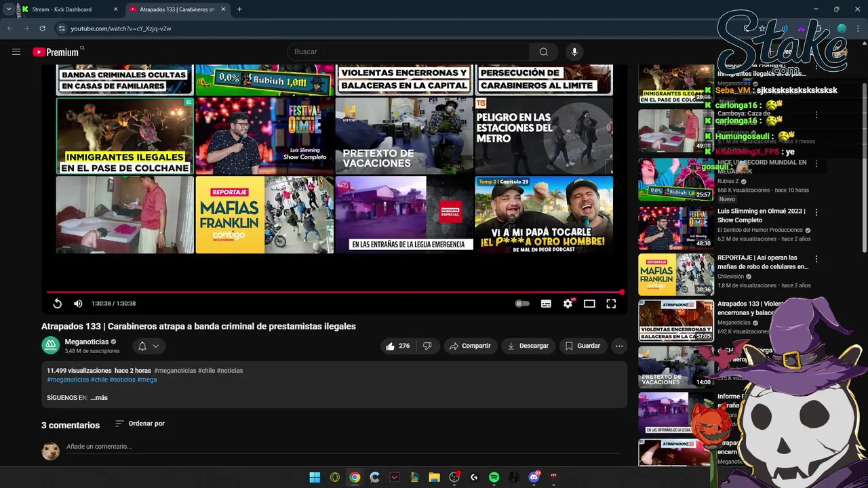Open the player settings gear
The width and height of the screenshot is (868, 488).
tap(568, 304)
